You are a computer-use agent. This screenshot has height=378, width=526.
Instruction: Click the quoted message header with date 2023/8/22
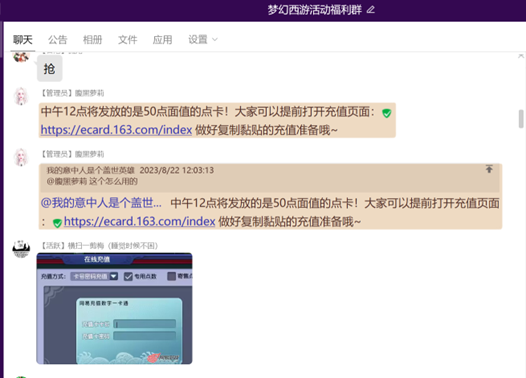click(x=130, y=170)
